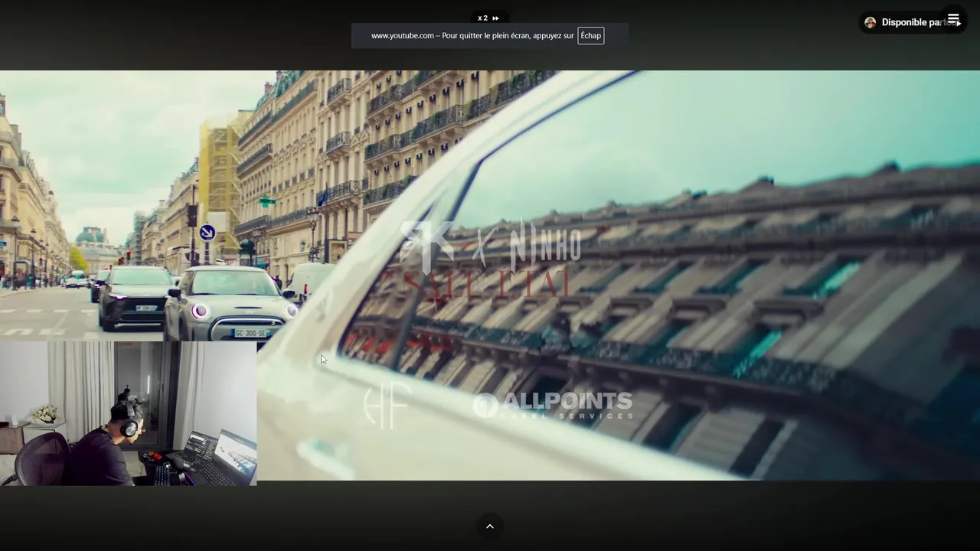The width and height of the screenshot is (980, 551).
Task: Click the www.youtube.com fullscreen notice text
Action: [x=472, y=36]
